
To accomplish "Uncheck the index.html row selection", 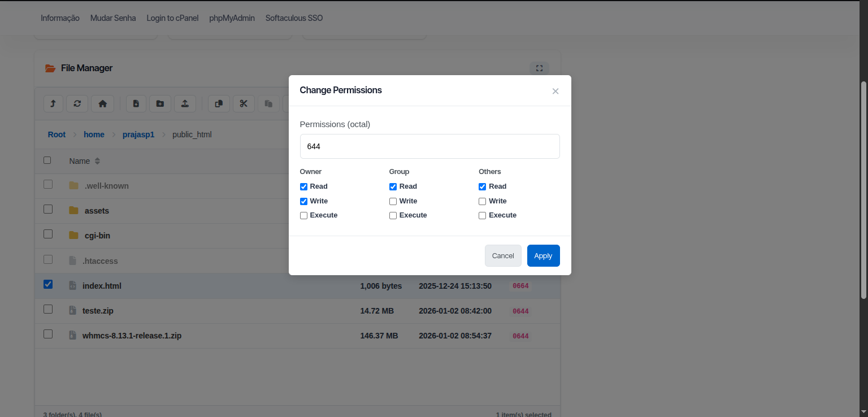I will coord(48,284).
